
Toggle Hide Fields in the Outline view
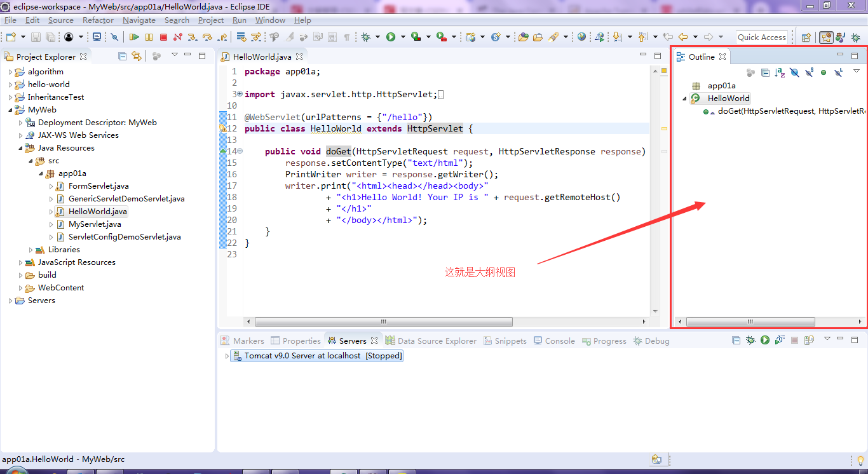tap(794, 72)
